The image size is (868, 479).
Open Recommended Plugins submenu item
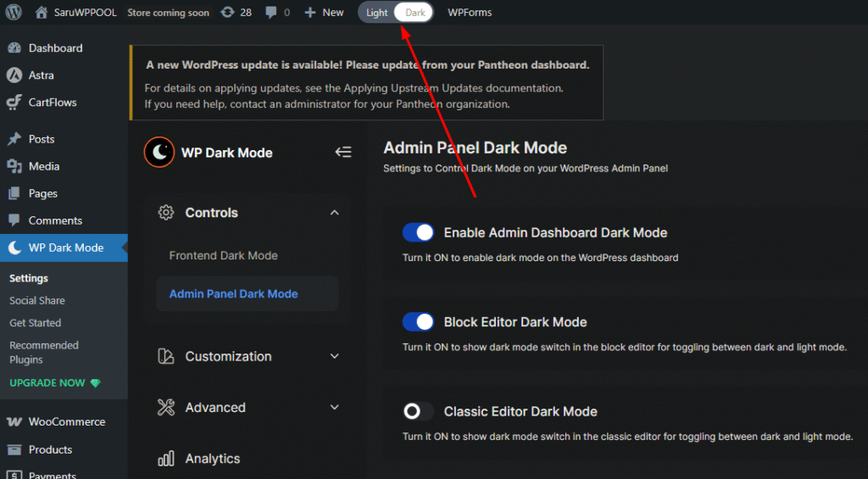tap(44, 352)
